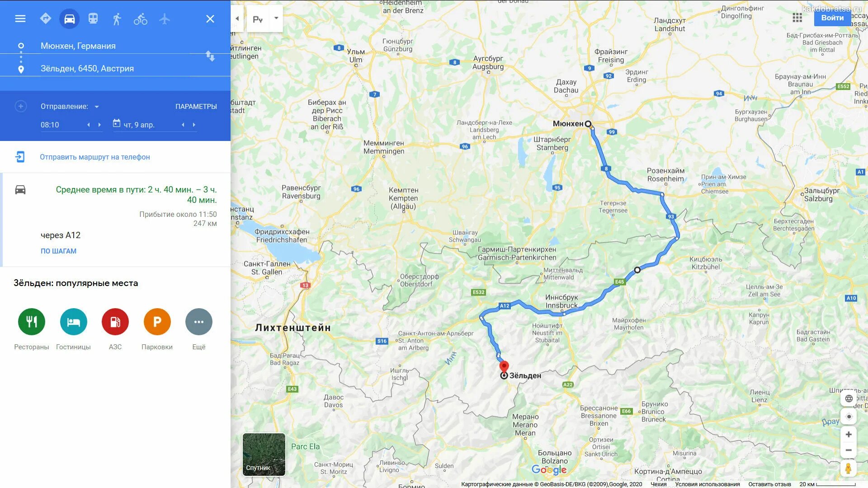Open the Google apps grid
The image size is (868, 488).
click(797, 18)
